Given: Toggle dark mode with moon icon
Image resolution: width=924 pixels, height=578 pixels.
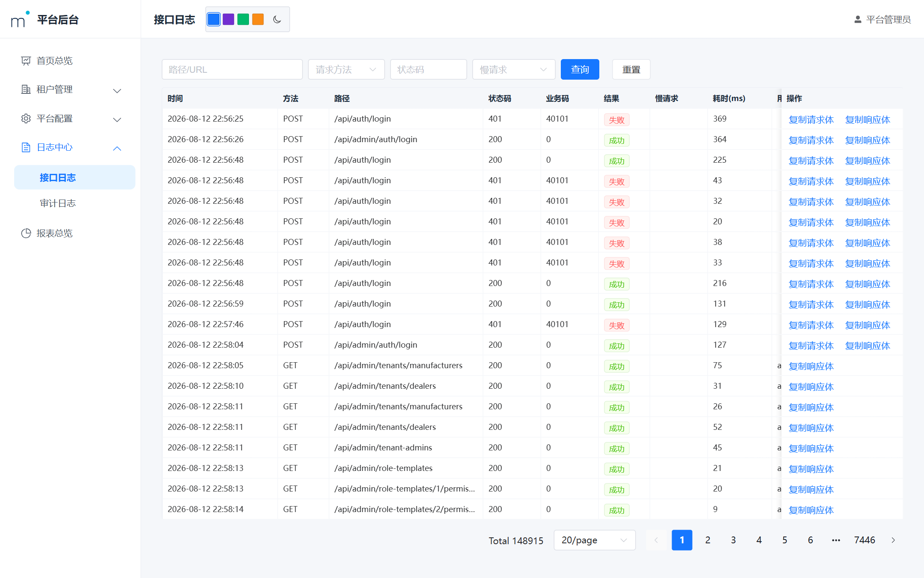Looking at the screenshot, I should 277,19.
